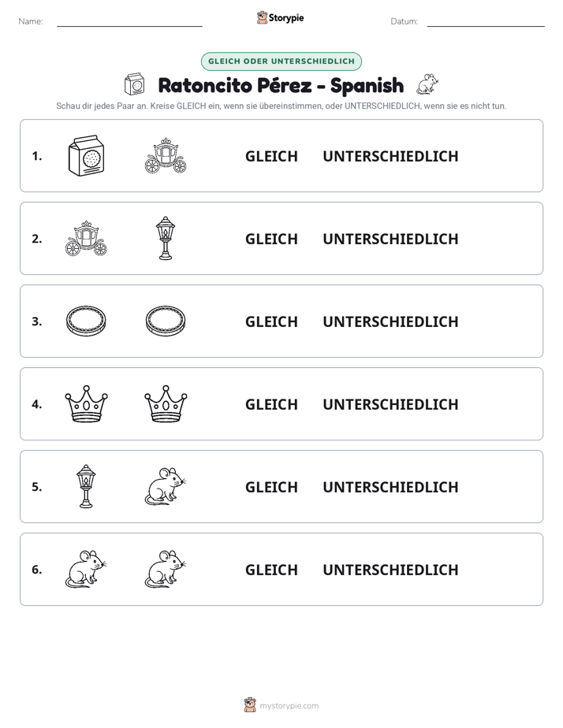Select GLEICH in row 4
563x728 pixels.
click(x=271, y=404)
